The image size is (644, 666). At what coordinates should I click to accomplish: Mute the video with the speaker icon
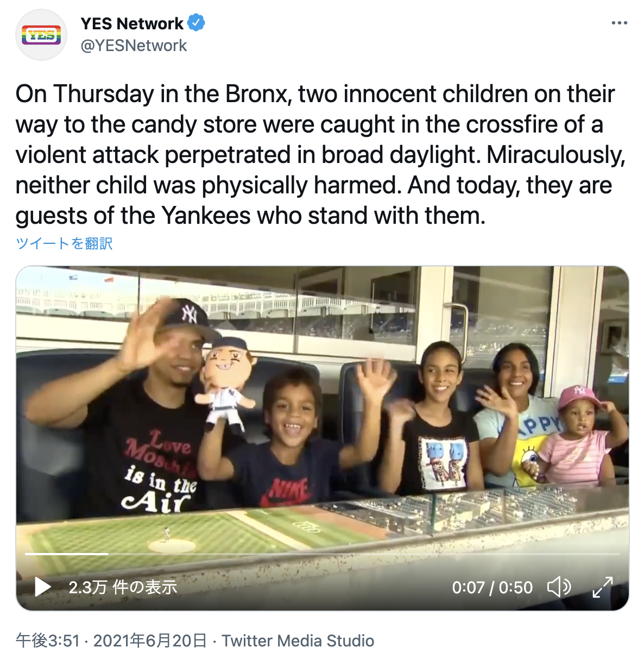point(558,587)
